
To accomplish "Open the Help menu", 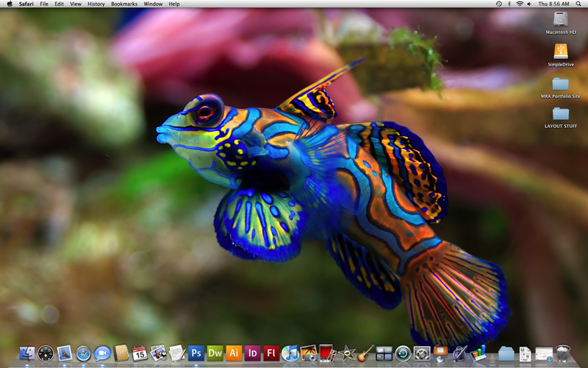I will (174, 4).
